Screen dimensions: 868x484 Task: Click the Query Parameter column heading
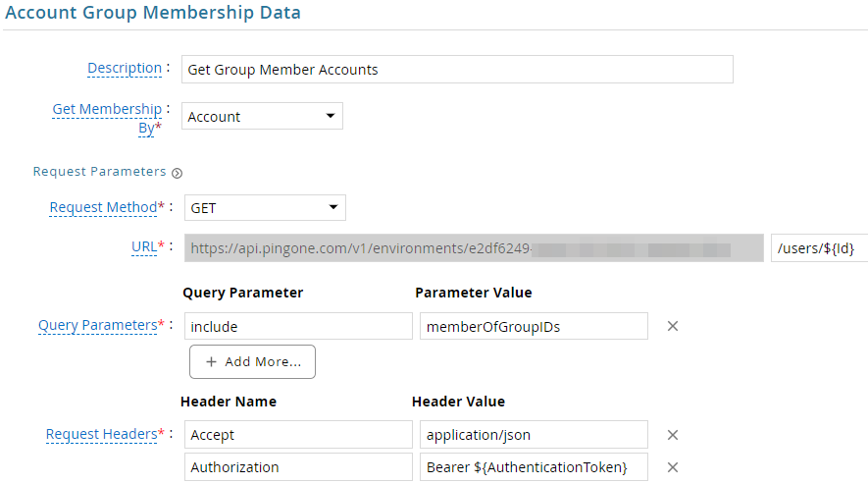pos(243,293)
